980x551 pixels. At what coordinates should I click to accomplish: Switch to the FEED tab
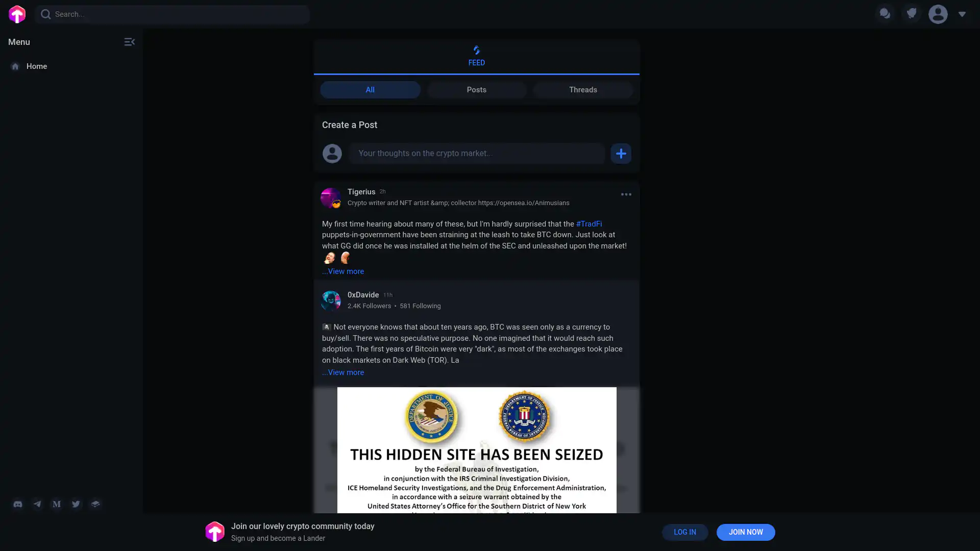pyautogui.click(x=476, y=56)
